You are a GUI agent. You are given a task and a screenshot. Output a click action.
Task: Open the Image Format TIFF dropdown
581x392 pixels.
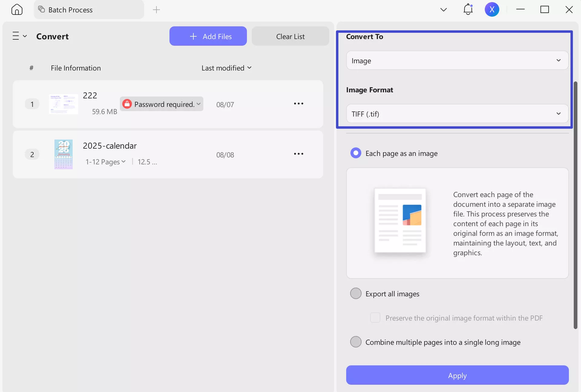tap(457, 114)
